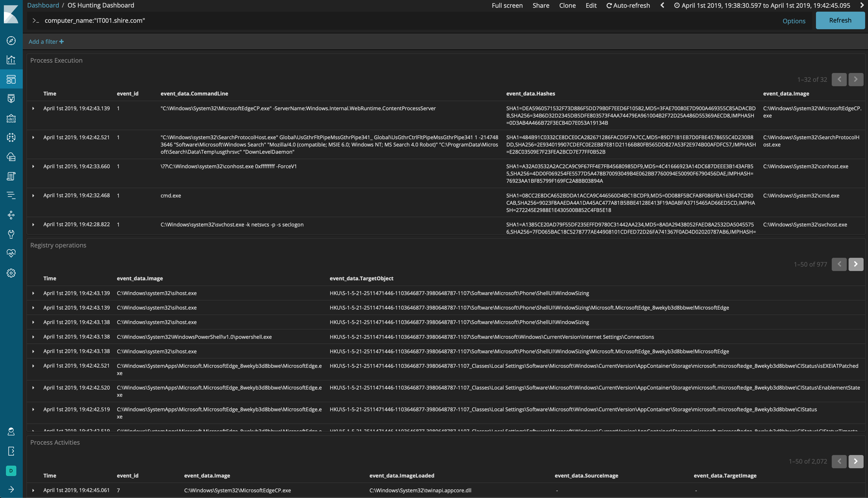Viewport: 868px width, 498px height.
Task: Open Dev Tools wrench icon
Action: tap(11, 234)
